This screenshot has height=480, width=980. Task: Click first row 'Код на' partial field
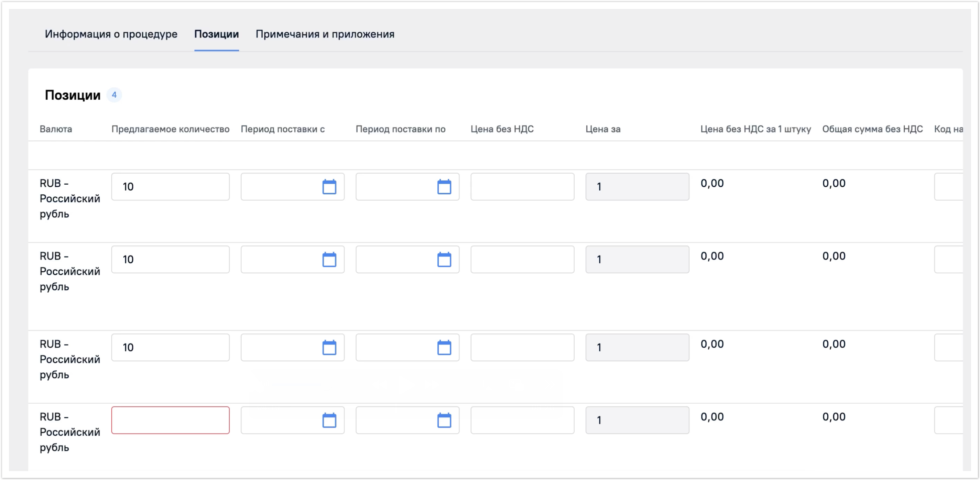point(949,187)
